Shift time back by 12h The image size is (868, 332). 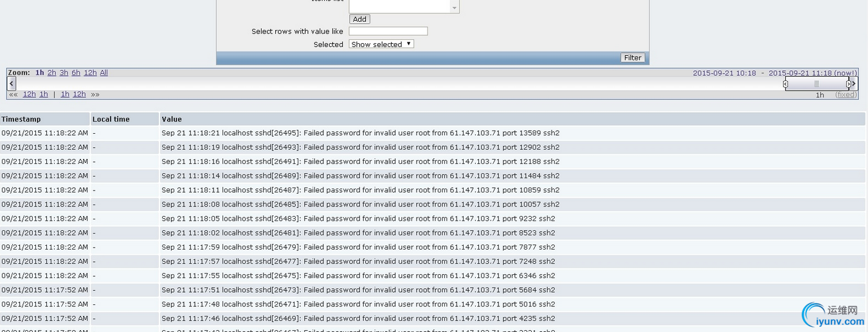coord(30,95)
